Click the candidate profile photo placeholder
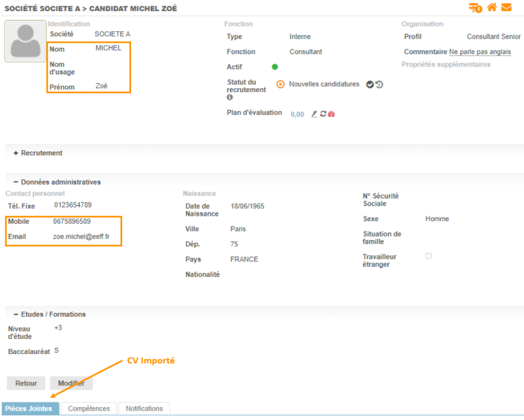Screen dimensions: 524x420 (25, 41)
